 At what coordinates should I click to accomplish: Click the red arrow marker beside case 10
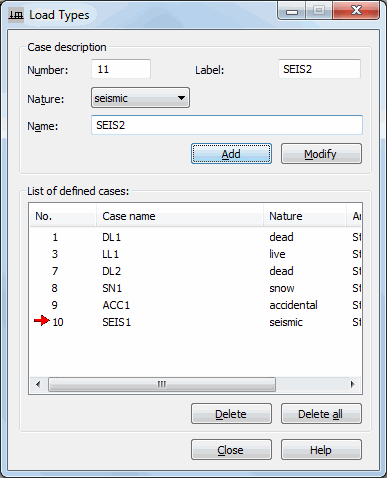click(42, 321)
